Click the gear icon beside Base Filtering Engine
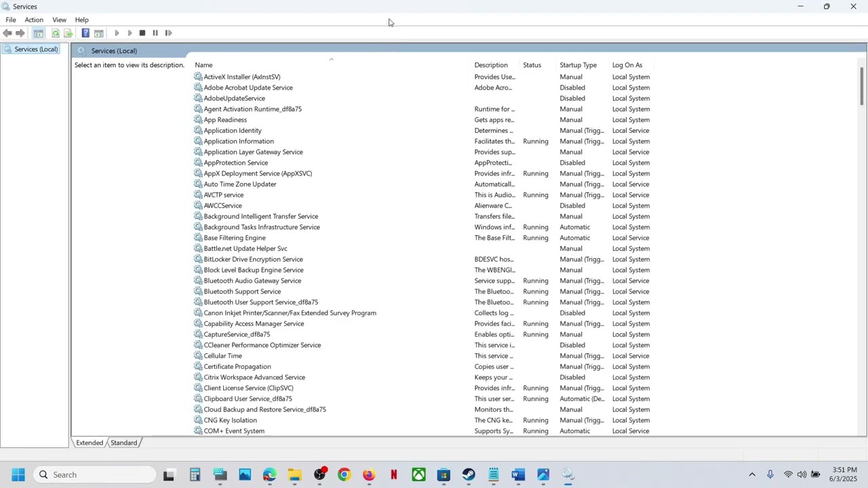Image resolution: width=868 pixels, height=488 pixels. pos(198,238)
